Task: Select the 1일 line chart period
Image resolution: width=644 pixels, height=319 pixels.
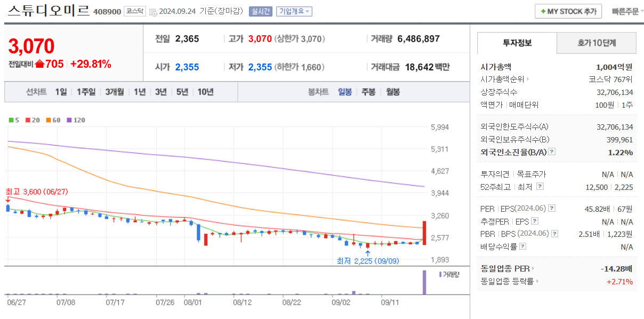Action: pyautogui.click(x=61, y=92)
